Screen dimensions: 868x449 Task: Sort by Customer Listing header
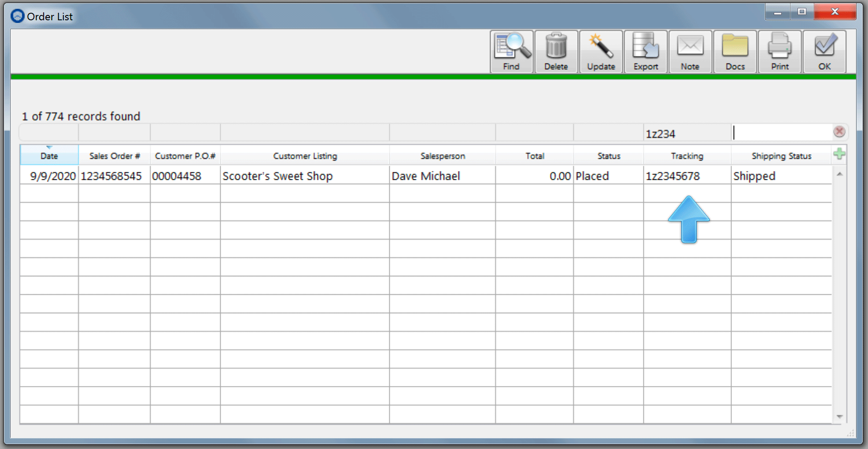(305, 156)
